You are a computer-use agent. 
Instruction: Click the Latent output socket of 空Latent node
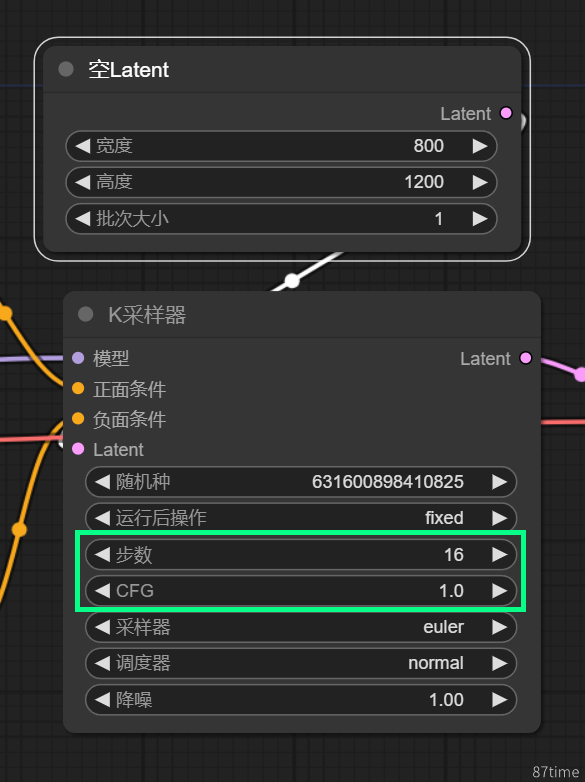point(506,113)
